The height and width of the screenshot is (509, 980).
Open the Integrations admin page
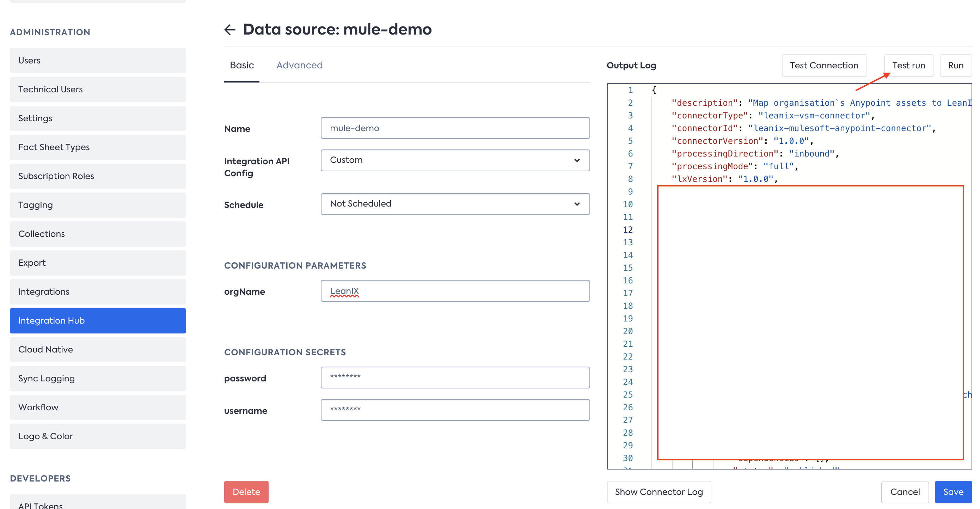pos(98,292)
